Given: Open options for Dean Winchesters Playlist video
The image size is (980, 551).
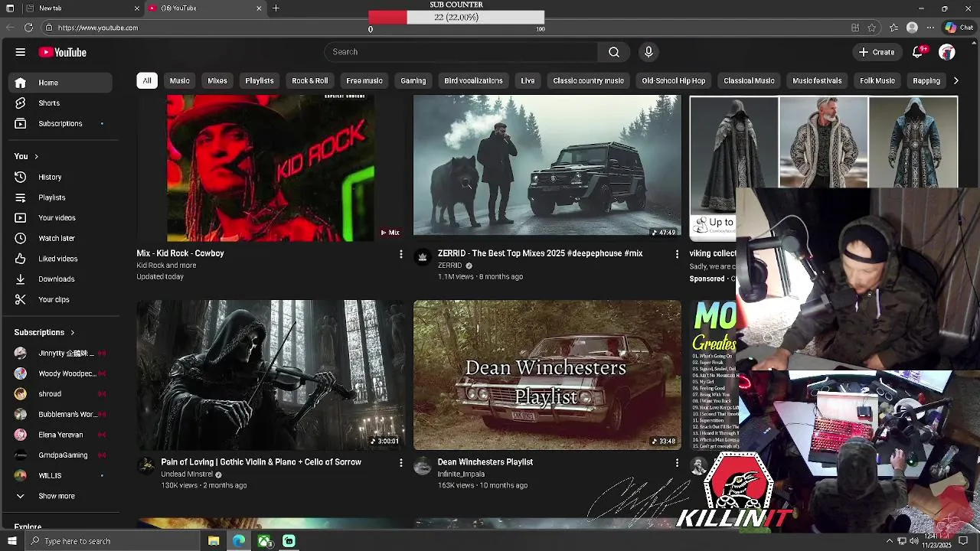Looking at the screenshot, I should tap(677, 463).
